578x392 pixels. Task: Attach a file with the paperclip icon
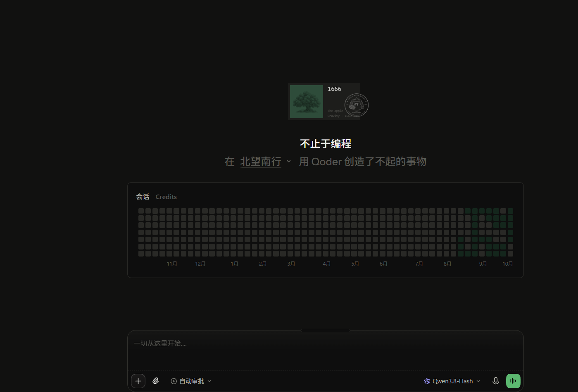[156, 381]
